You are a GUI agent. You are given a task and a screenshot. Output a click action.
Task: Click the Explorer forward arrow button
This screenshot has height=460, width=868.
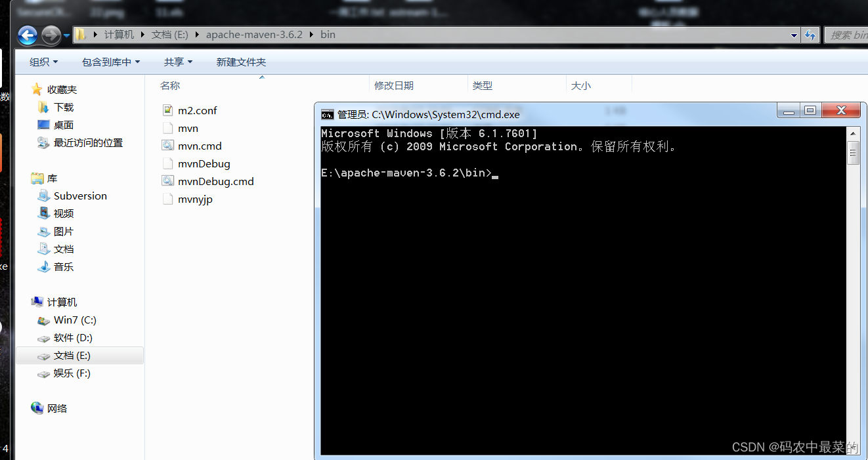[x=51, y=35]
